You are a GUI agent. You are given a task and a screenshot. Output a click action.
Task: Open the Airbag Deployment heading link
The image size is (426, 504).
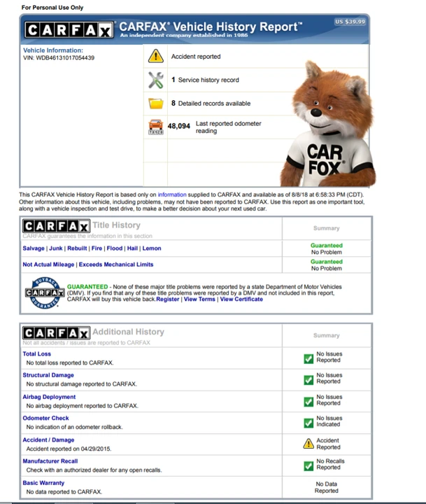(49, 397)
